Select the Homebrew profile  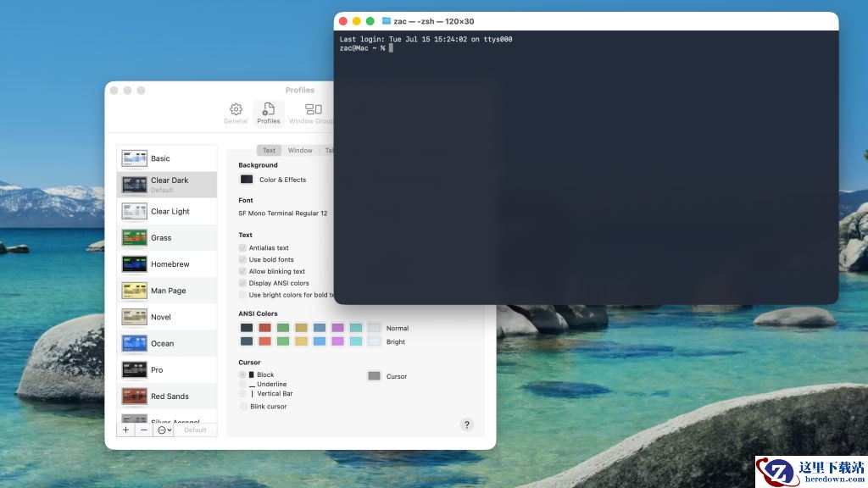pos(167,264)
